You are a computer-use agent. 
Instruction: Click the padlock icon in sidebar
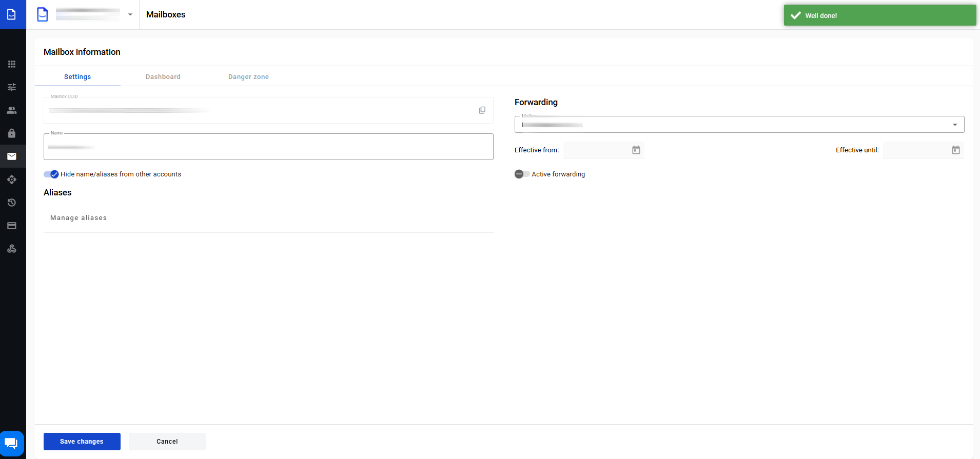(12, 133)
